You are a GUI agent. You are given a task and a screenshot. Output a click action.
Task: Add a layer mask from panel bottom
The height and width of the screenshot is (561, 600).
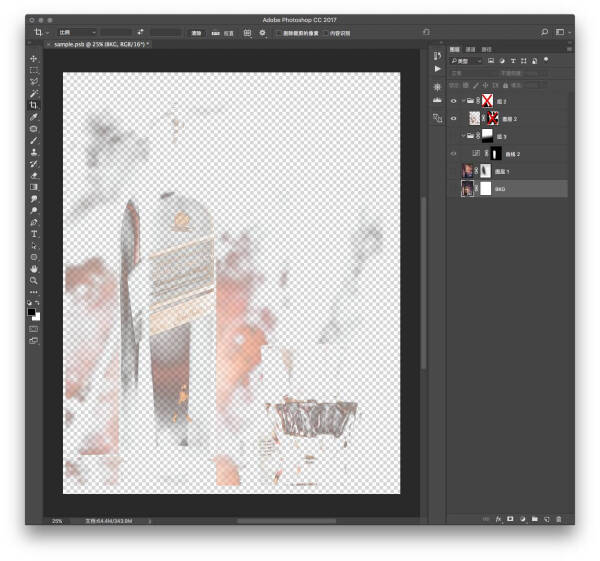coord(510,519)
